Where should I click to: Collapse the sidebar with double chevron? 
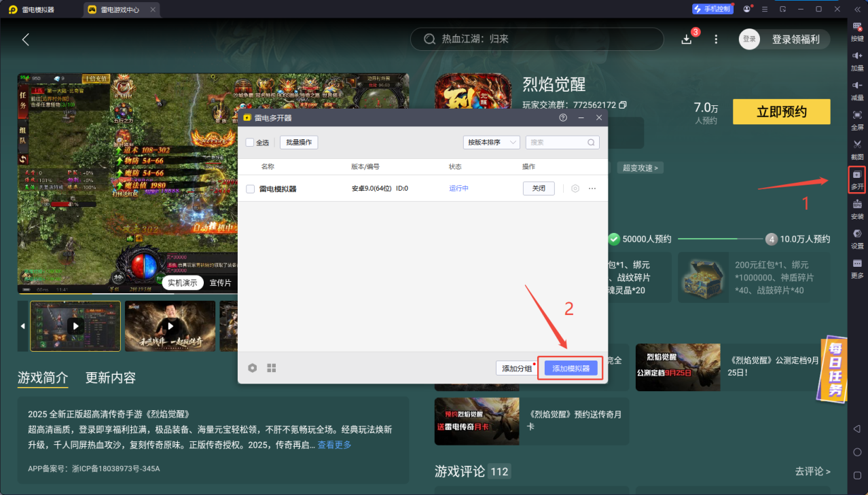tap(857, 9)
